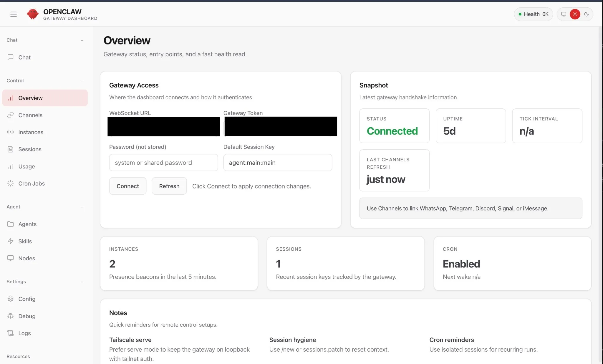Screen dimensions: 603x364
Task: Select system theme monitor icon
Action: [564, 14]
